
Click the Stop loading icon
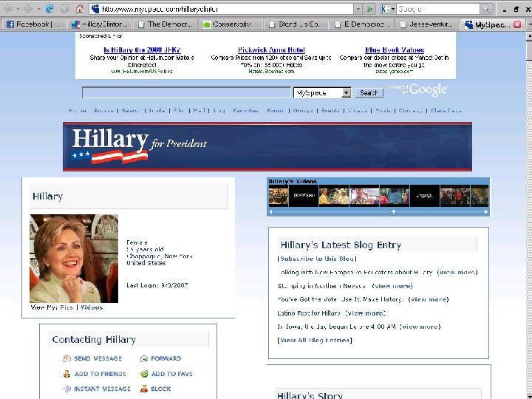(64, 9)
